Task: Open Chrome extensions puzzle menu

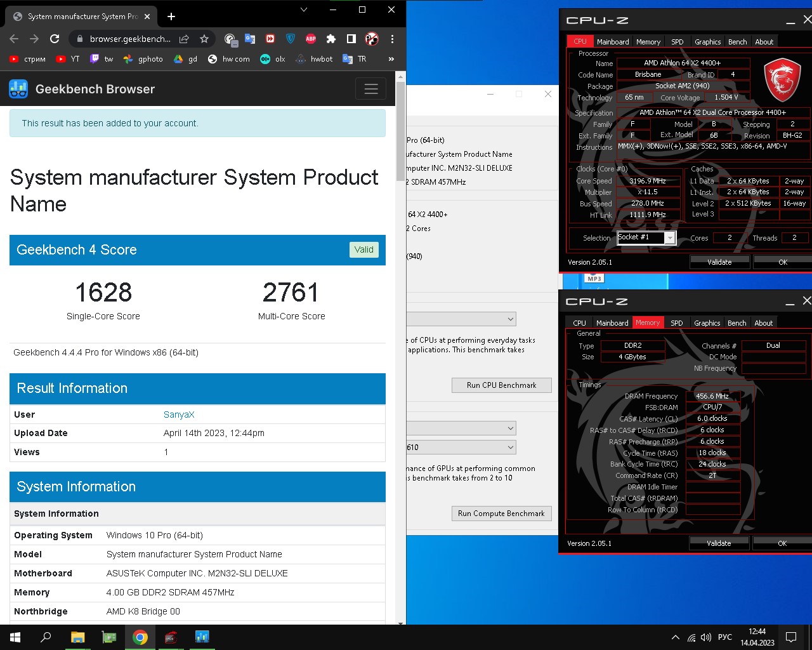Action: 331,39
